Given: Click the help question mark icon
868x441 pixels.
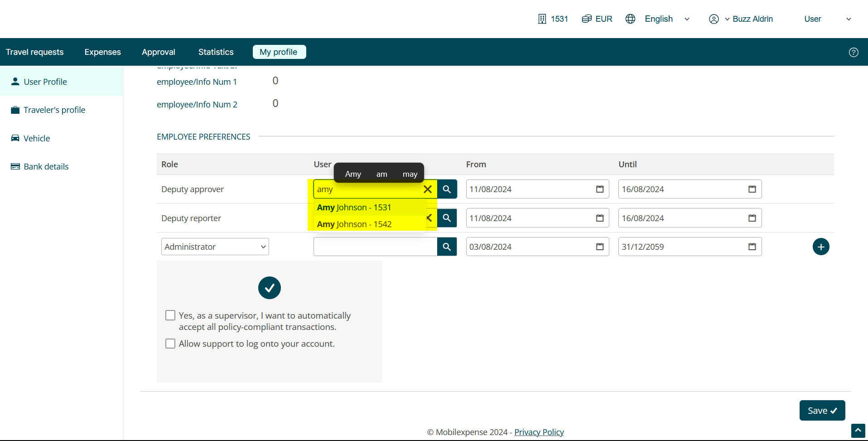Looking at the screenshot, I should point(853,52).
